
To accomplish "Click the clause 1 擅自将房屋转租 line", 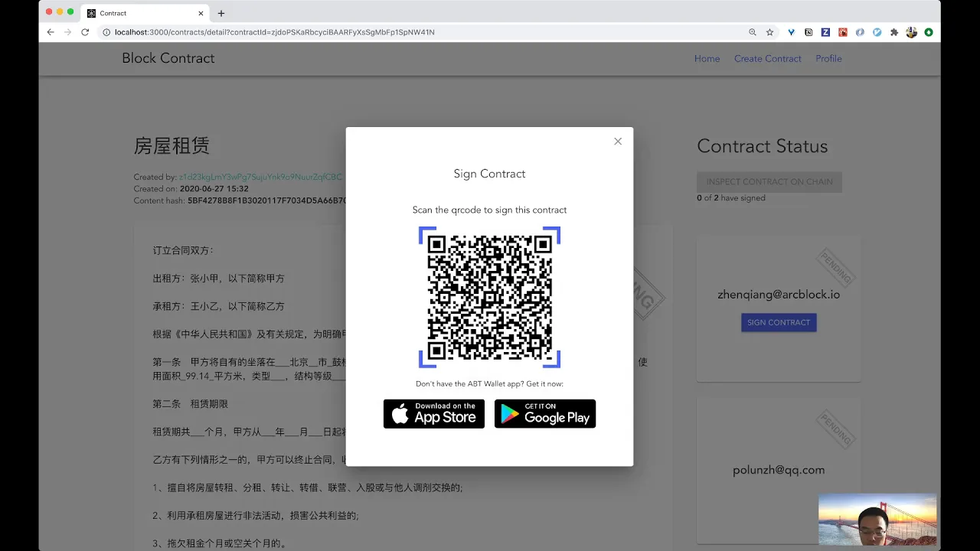I will pyautogui.click(x=308, y=487).
